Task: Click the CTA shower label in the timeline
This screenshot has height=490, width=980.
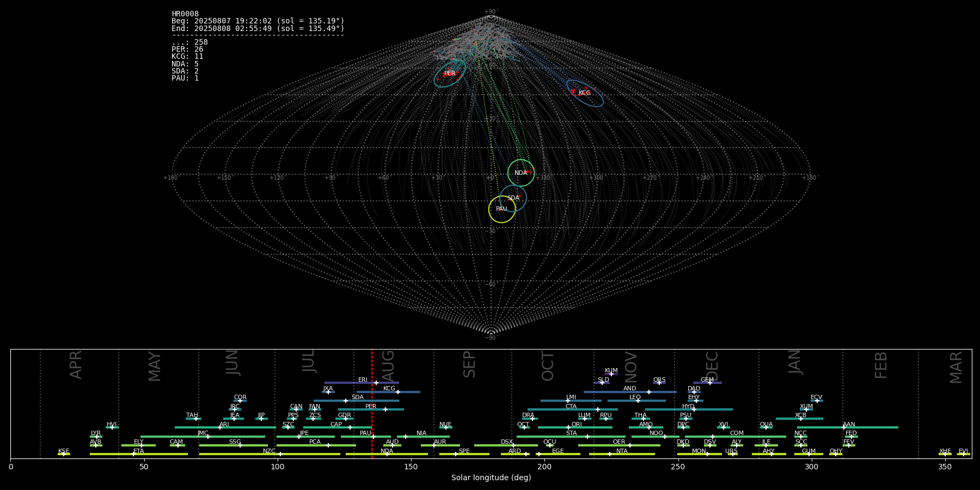Action: [x=571, y=407]
